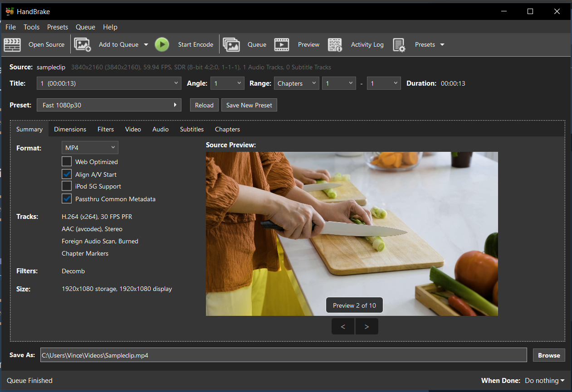
Task: Open the Preview window icon
Action: [x=281, y=44]
